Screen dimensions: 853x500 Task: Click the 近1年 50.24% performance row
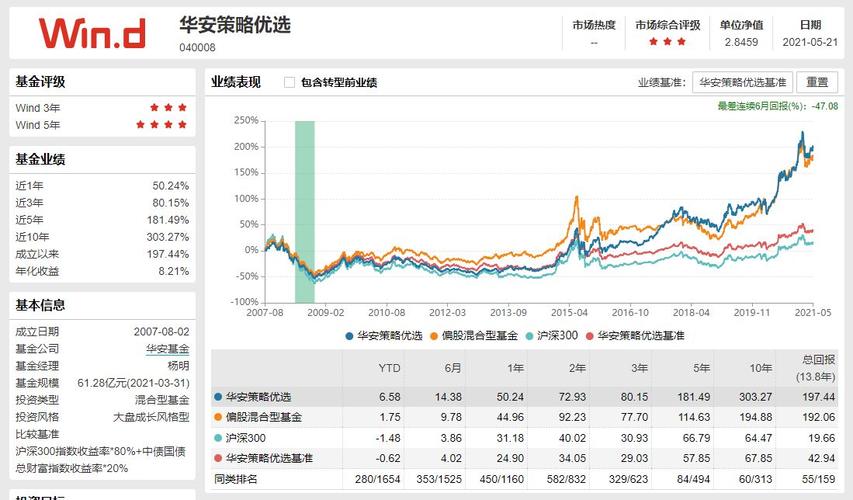(102, 186)
